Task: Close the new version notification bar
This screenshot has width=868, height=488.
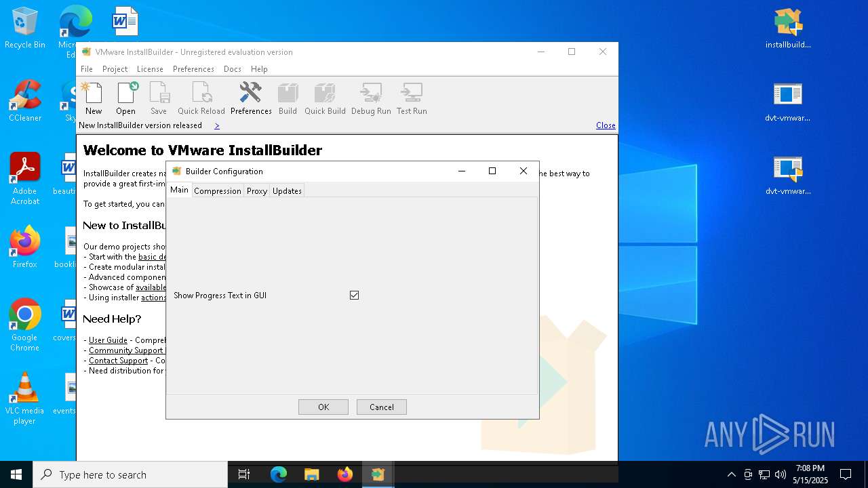Action: click(606, 125)
